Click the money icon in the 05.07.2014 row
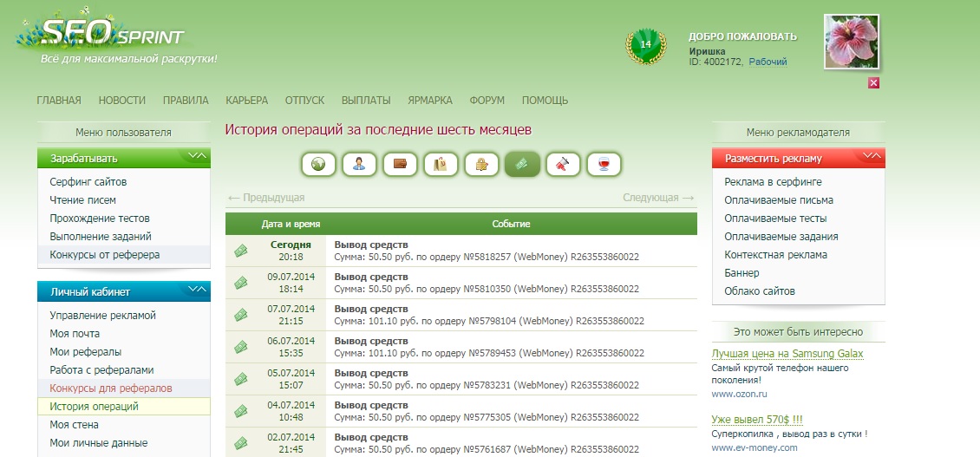The image size is (980, 457). point(240,379)
